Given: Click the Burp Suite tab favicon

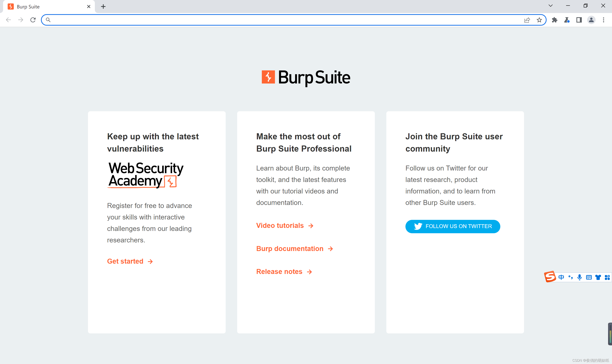Looking at the screenshot, I should 11,7.
